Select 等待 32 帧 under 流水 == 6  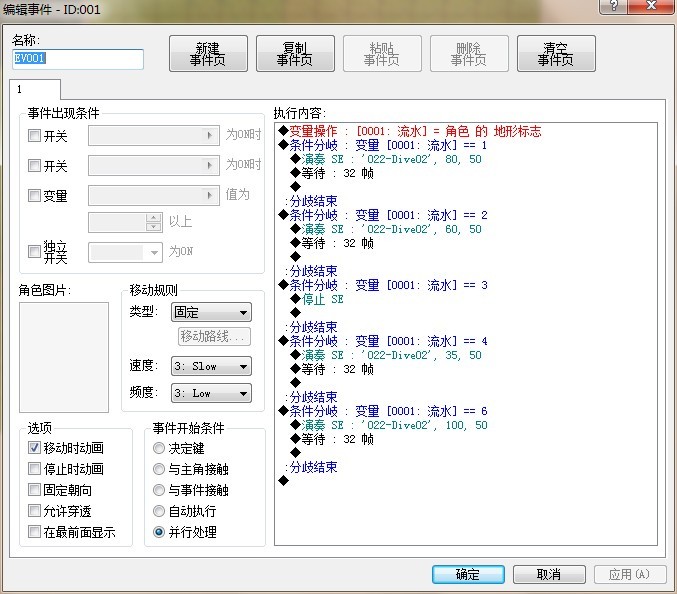(332, 439)
